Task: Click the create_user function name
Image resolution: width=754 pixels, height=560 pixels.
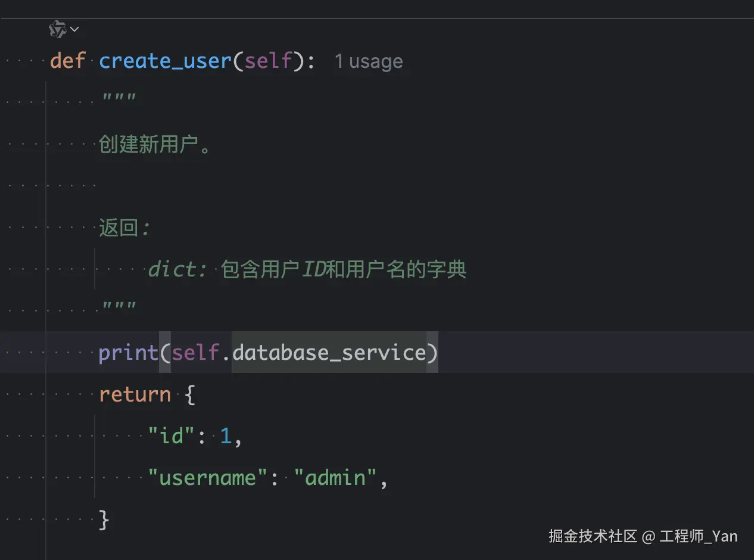Action: [165, 61]
